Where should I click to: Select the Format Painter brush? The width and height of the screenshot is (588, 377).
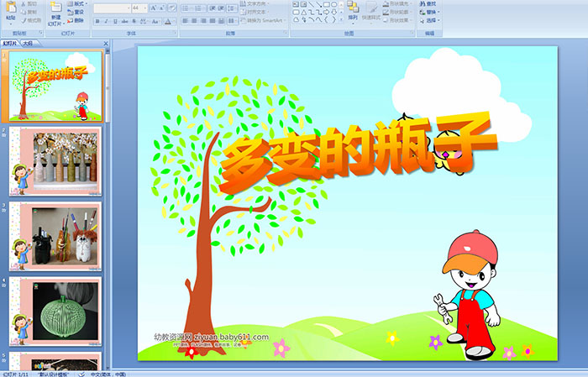coord(24,20)
